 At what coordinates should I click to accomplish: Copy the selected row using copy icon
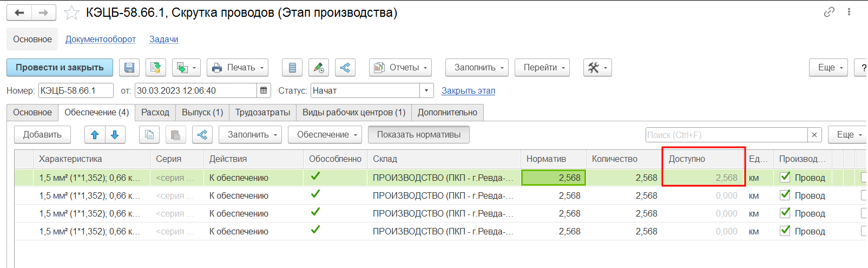(x=149, y=135)
